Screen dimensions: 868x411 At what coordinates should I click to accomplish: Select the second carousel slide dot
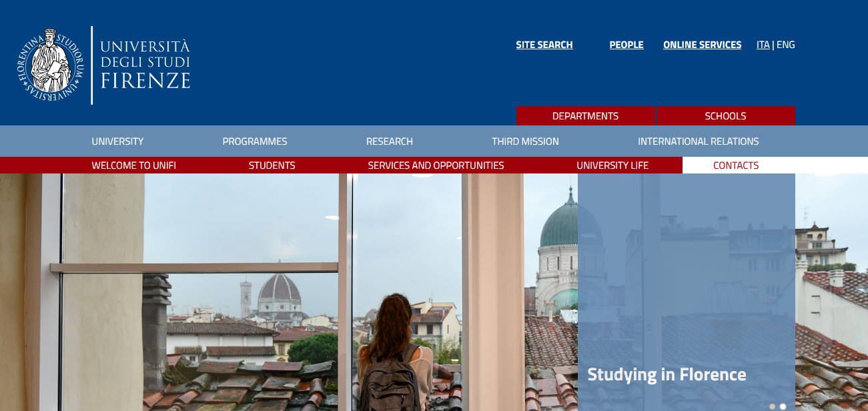783,406
